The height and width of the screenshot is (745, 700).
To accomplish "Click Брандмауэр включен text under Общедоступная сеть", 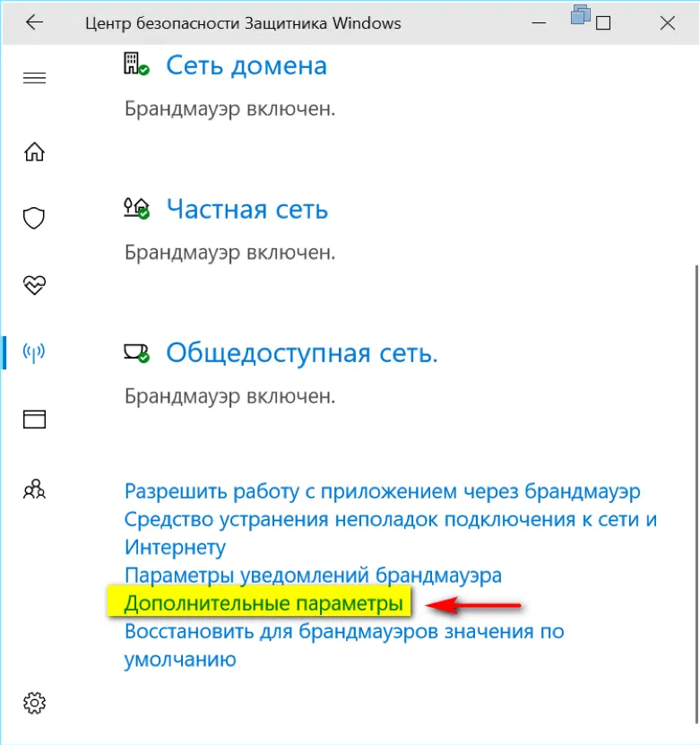I will (229, 397).
